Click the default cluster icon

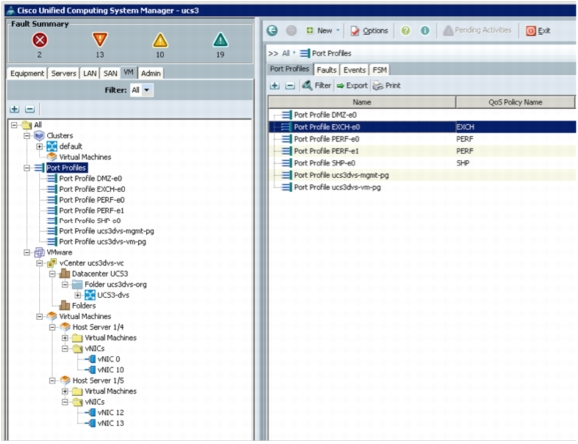tap(52, 146)
